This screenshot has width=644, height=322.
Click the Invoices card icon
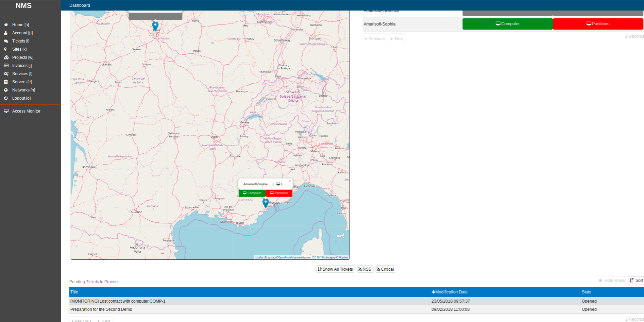(6, 66)
